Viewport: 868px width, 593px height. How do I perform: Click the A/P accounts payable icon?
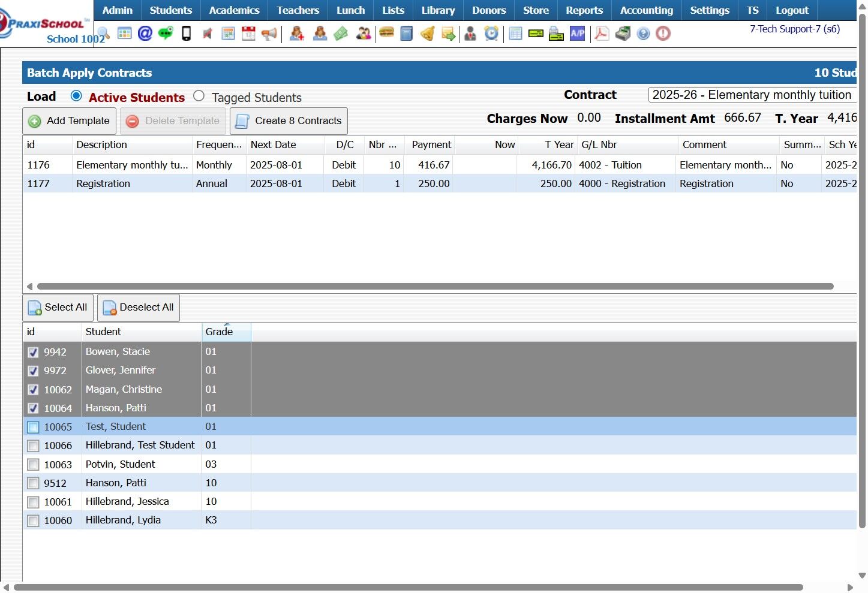(x=577, y=34)
